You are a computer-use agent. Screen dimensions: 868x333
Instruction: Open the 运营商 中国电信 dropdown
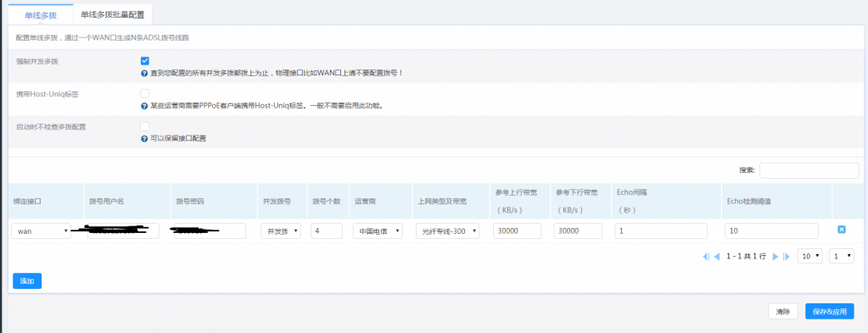point(378,231)
